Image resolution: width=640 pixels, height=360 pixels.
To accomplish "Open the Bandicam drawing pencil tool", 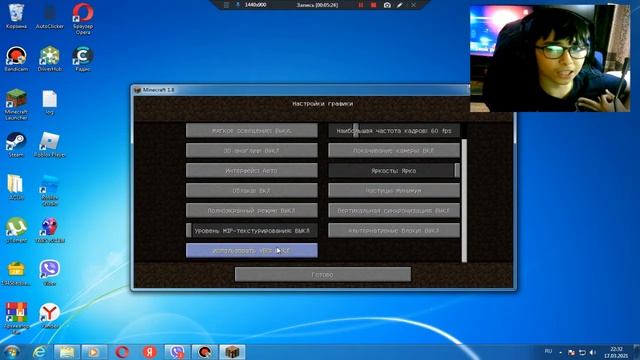I will pos(400,5).
